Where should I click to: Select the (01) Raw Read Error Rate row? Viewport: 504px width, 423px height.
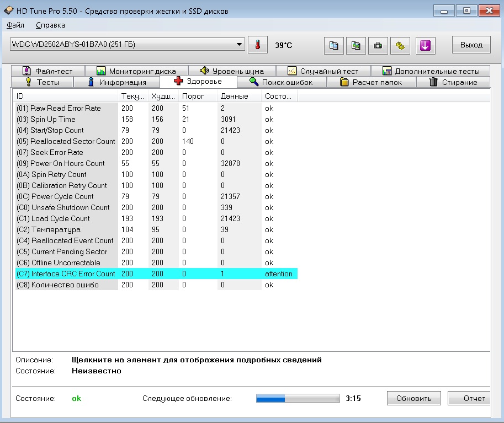click(156, 108)
